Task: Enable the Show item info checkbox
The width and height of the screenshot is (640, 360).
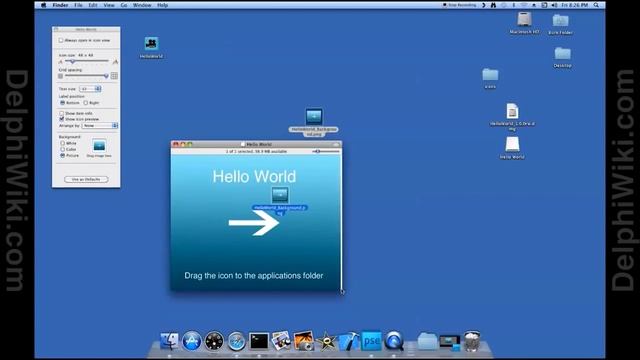Action: [x=62, y=113]
